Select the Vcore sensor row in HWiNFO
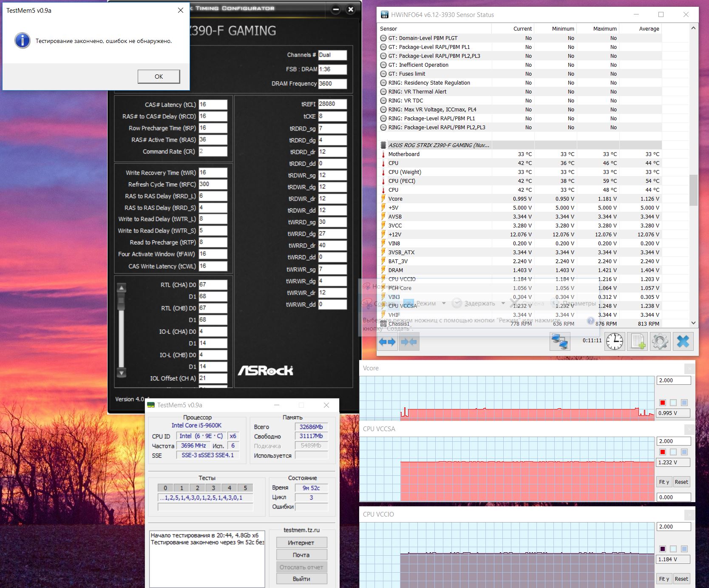 coord(519,199)
